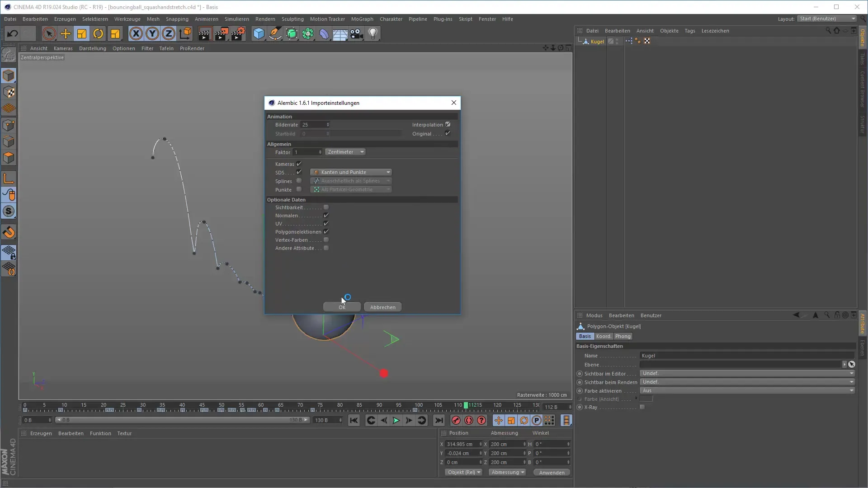Enable the Vertex-Farben checkbox
The image size is (868, 488).
point(326,240)
